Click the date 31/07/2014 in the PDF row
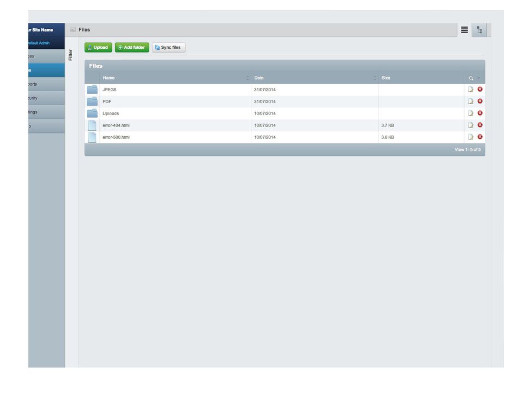 (x=265, y=102)
